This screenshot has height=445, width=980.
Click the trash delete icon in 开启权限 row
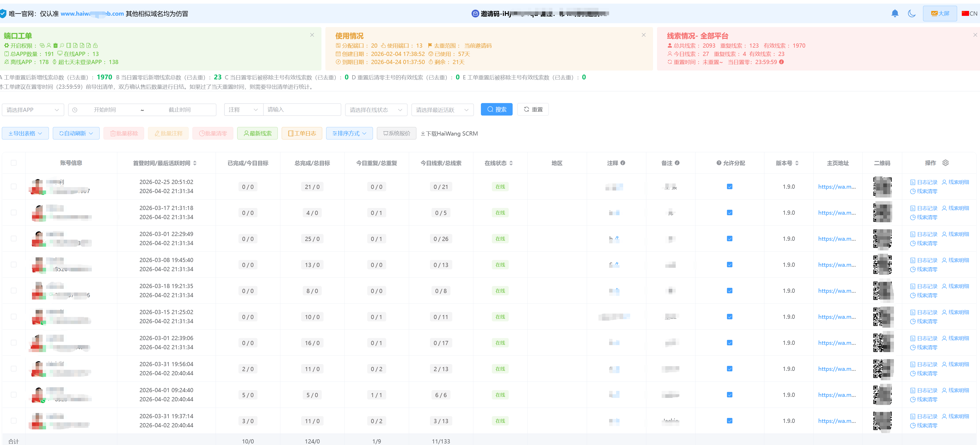[x=55, y=45]
